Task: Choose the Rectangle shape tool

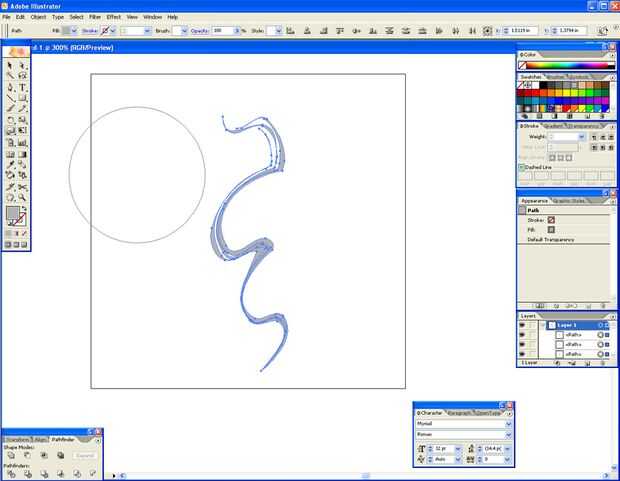Action: (x=23, y=98)
